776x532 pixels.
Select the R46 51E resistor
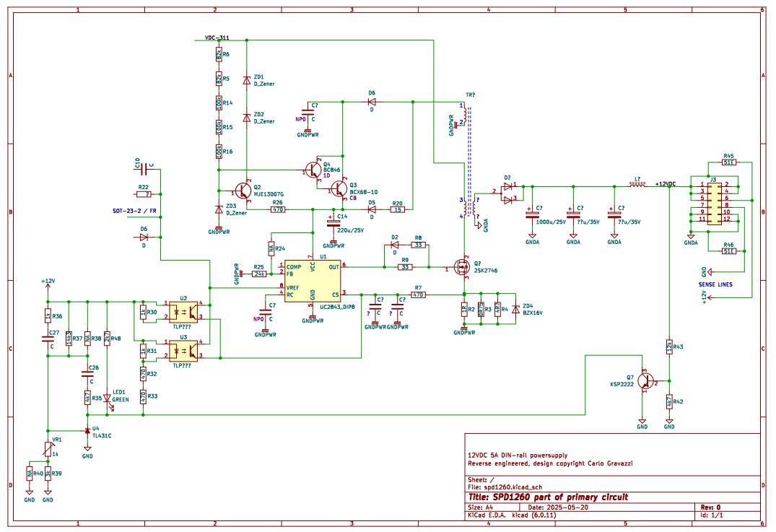[x=728, y=251]
